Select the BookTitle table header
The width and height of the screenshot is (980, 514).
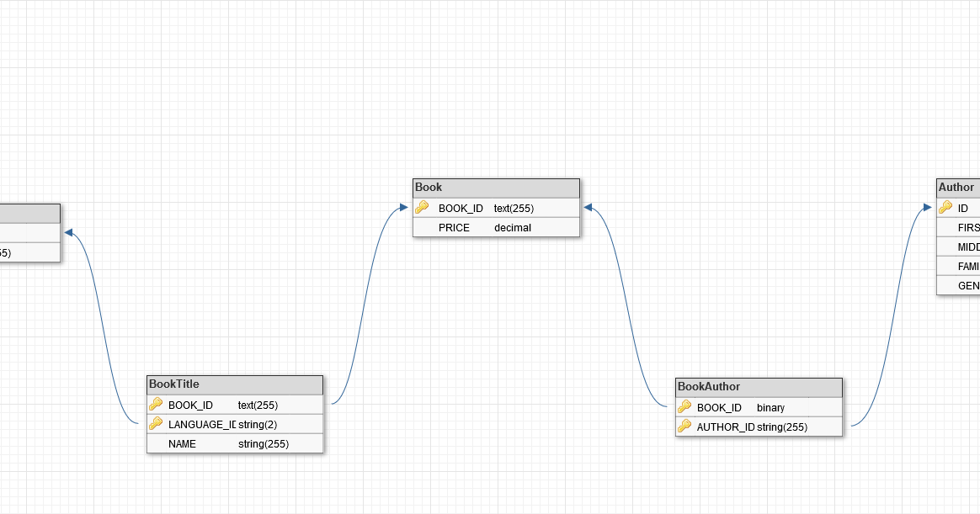(235, 384)
